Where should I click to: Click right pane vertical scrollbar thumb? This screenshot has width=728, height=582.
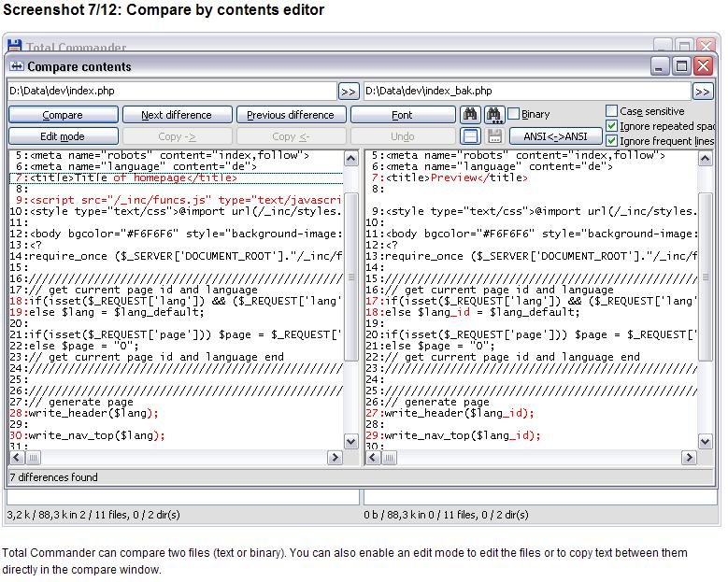pos(706,277)
